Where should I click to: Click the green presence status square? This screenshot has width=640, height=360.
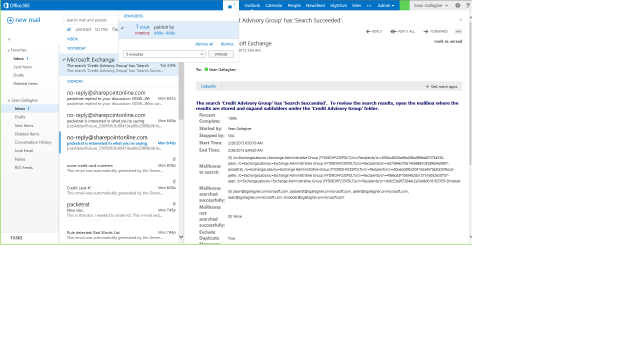tap(404, 5)
